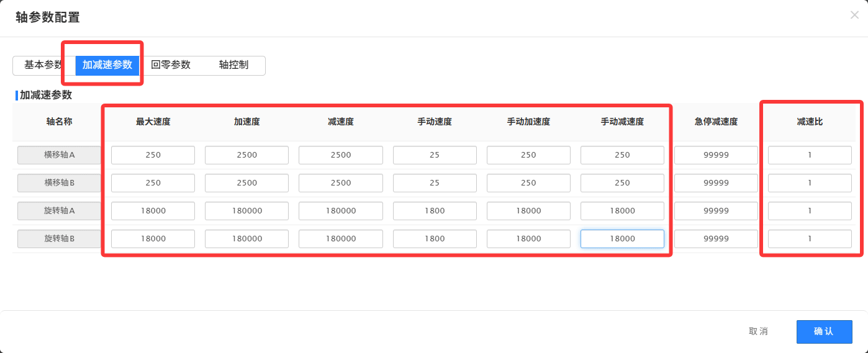Open the 回零参数 tab
This screenshot has width=868, height=353.
(171, 65)
